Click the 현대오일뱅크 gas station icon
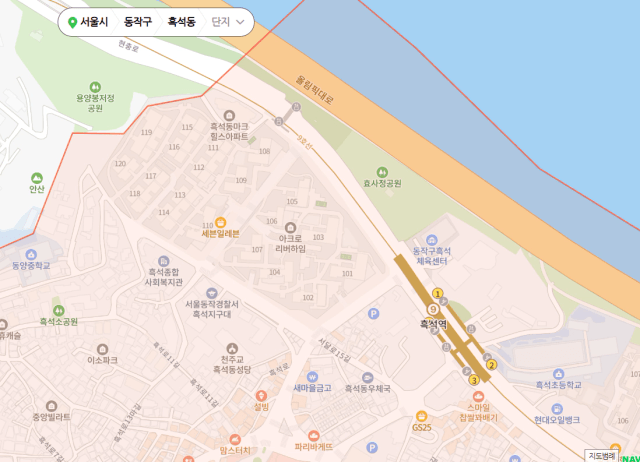This screenshot has width=640, height=462. pyautogui.click(x=557, y=409)
